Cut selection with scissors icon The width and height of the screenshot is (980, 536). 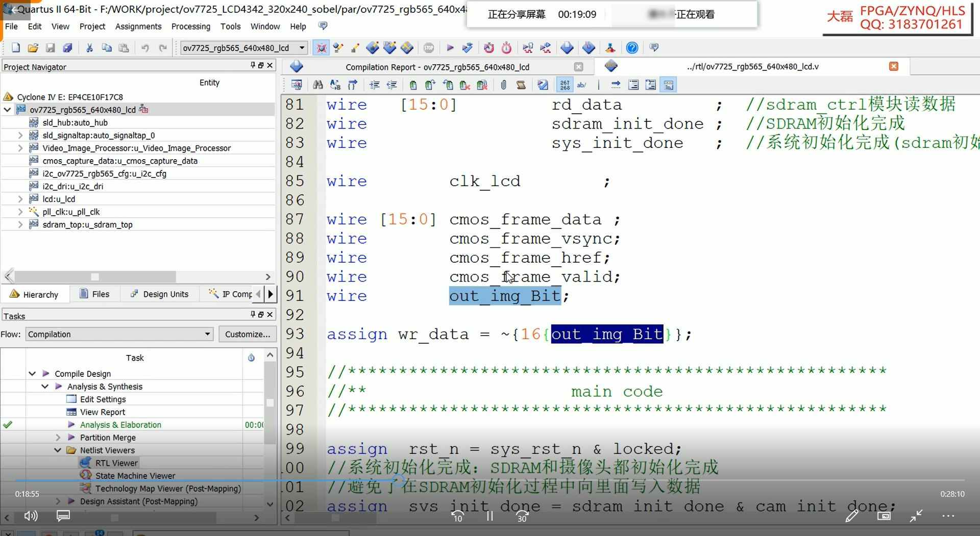[x=89, y=48]
